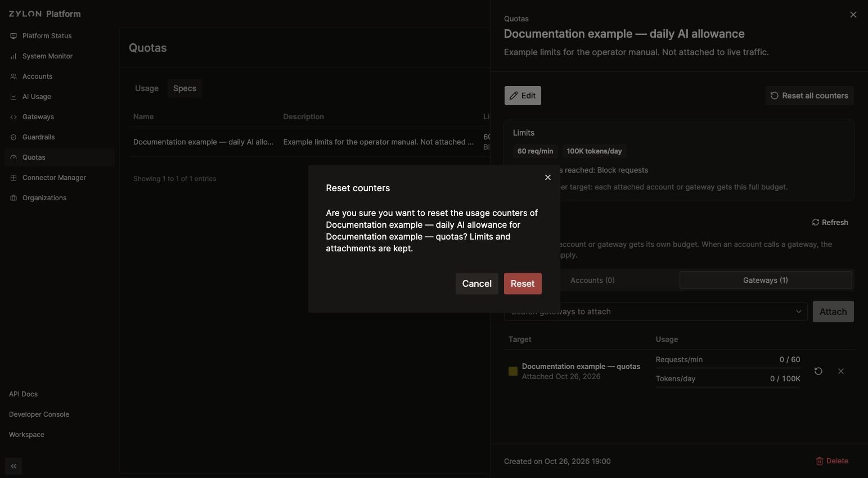This screenshot has height=478, width=868.
Task: Collapse the sidebar with double-chevron icon
Action: click(x=14, y=466)
